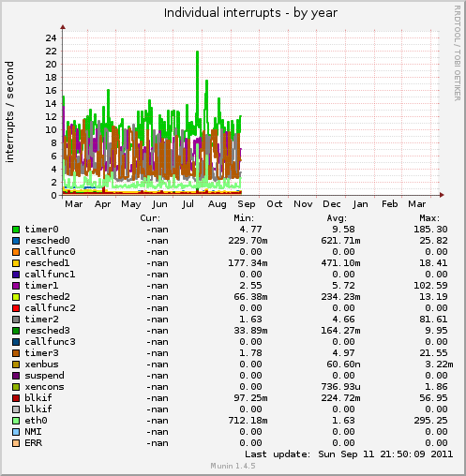Viewport: 466px width, 476px height.
Task: Click the Avg column header
Action: coord(337,218)
